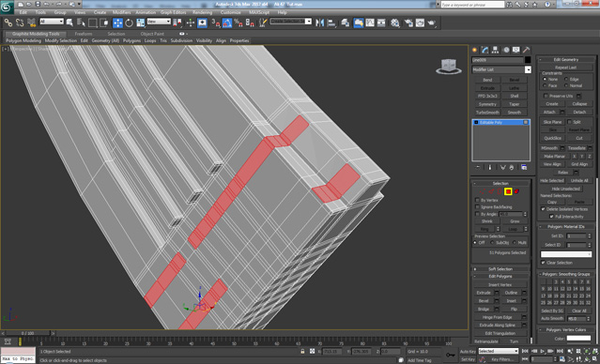
Task: Collapse the Edit Geometry rollout
Action: (x=566, y=60)
